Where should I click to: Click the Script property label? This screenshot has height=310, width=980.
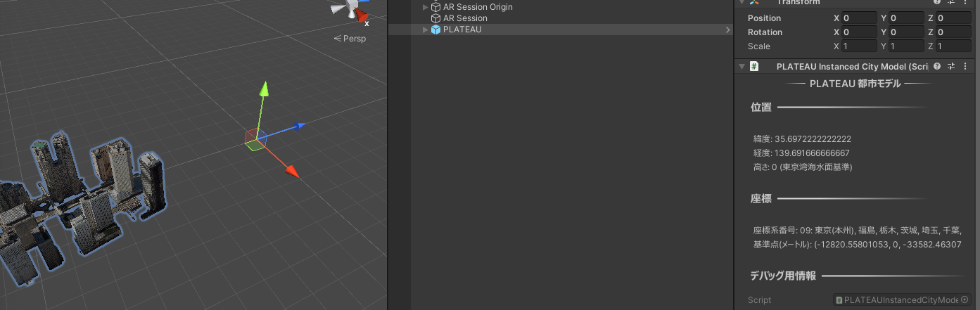(x=759, y=300)
